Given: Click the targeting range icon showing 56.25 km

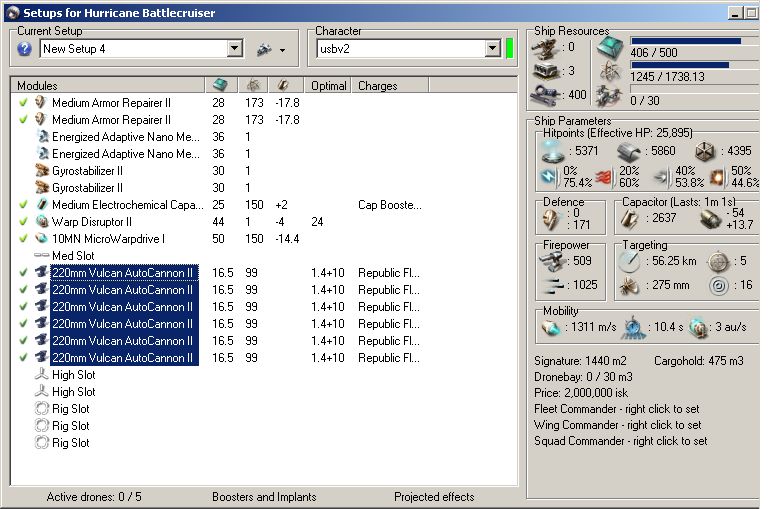Looking at the screenshot, I should pyautogui.click(x=629, y=262).
